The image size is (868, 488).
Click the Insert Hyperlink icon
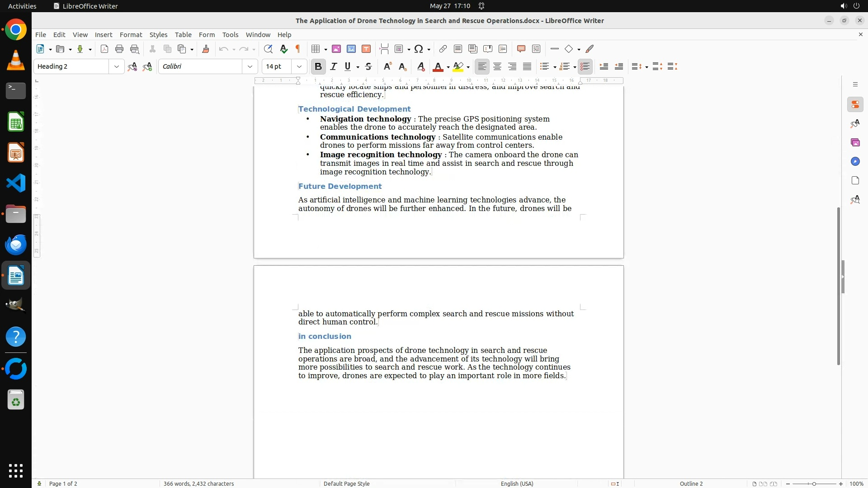443,49
